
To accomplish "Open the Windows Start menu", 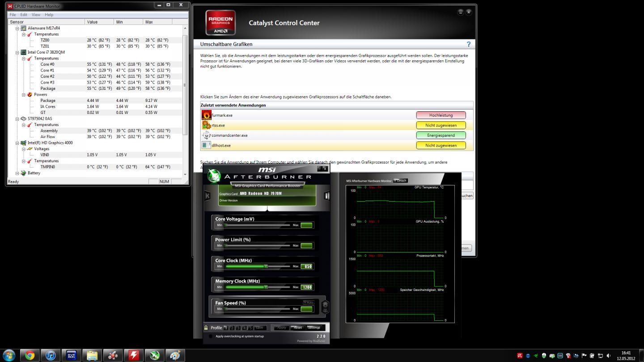I will 8,355.
